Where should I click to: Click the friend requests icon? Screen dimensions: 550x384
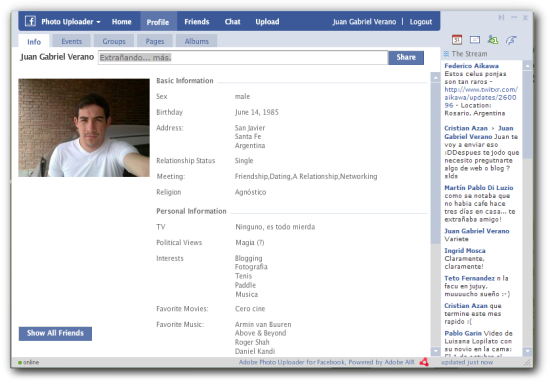(493, 40)
